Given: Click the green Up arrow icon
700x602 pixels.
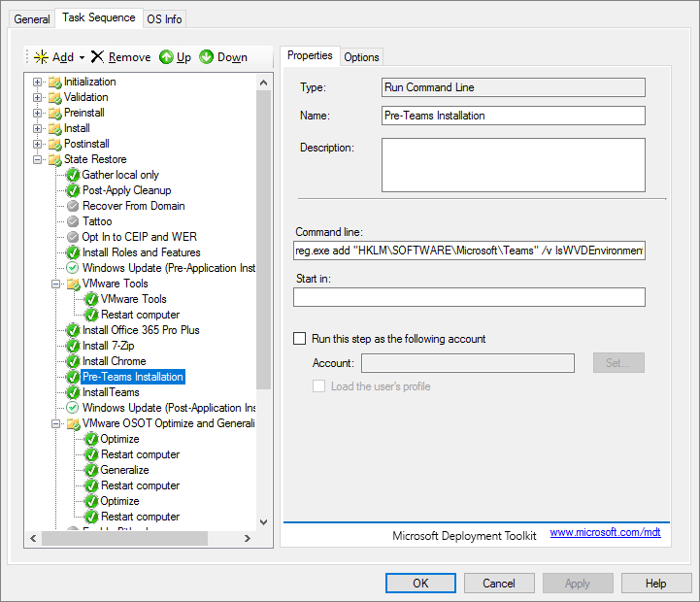Looking at the screenshot, I should click(x=166, y=57).
